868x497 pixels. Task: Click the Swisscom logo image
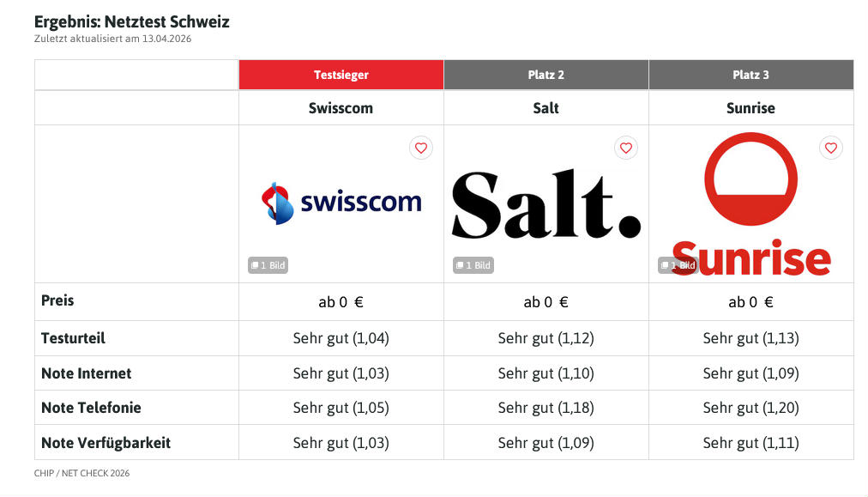(x=341, y=203)
